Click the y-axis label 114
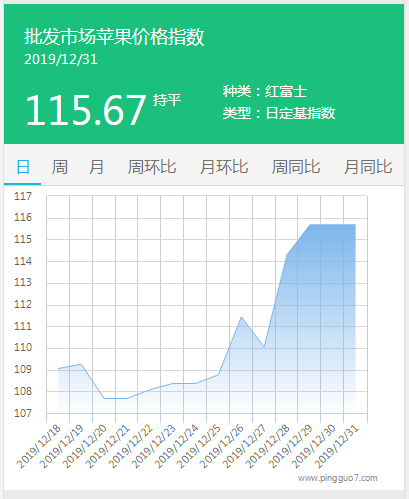The image size is (409, 499). click(x=23, y=261)
